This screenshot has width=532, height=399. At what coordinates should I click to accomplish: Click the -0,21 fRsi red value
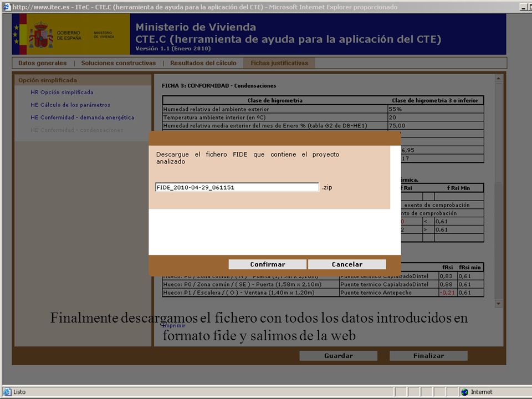tap(447, 293)
